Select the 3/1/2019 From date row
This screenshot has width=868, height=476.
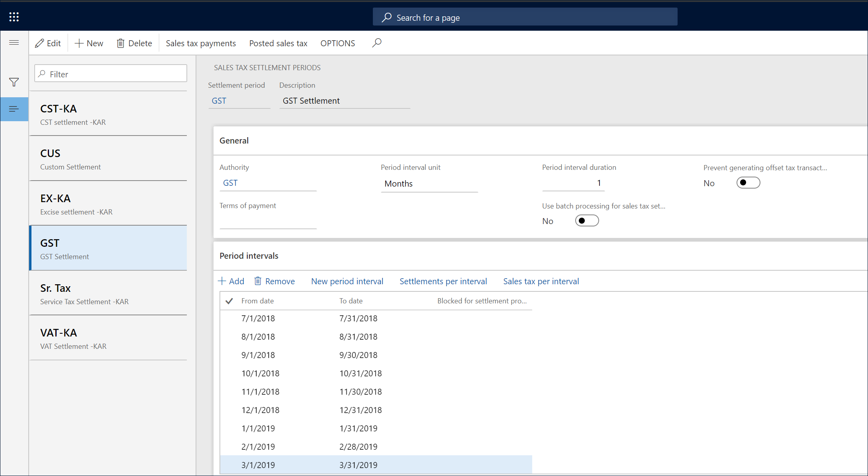coord(258,465)
